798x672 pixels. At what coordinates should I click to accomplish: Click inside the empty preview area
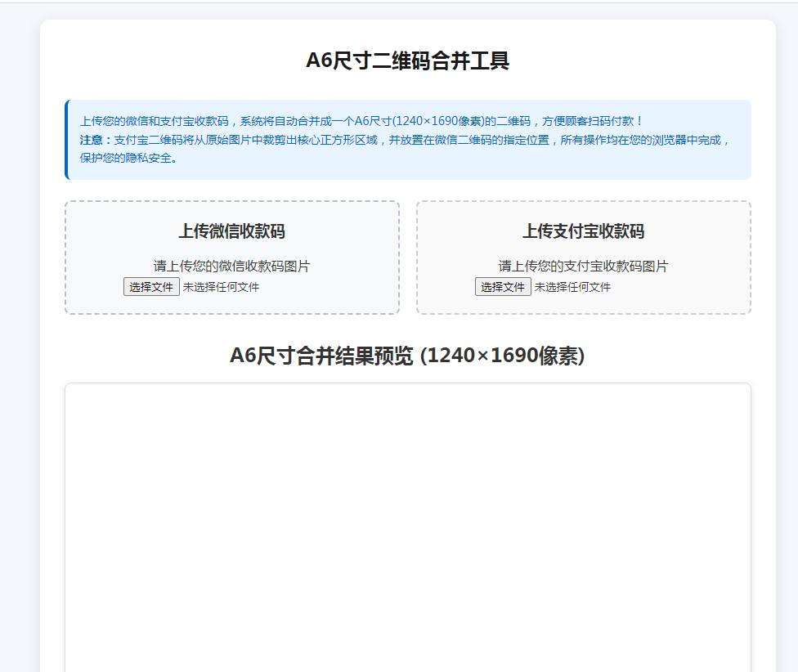point(408,523)
